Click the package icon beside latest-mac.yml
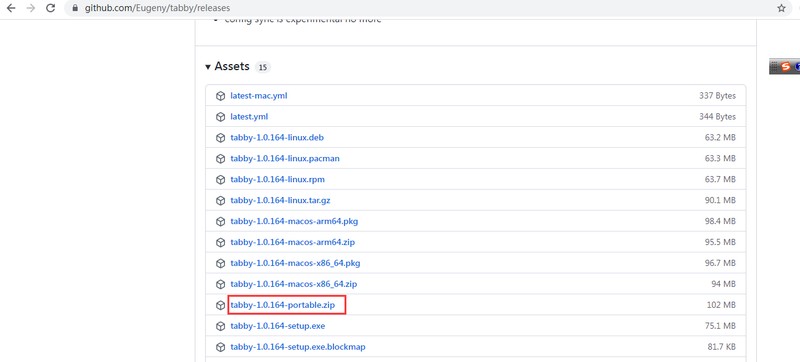This screenshot has height=362, width=800. point(220,96)
